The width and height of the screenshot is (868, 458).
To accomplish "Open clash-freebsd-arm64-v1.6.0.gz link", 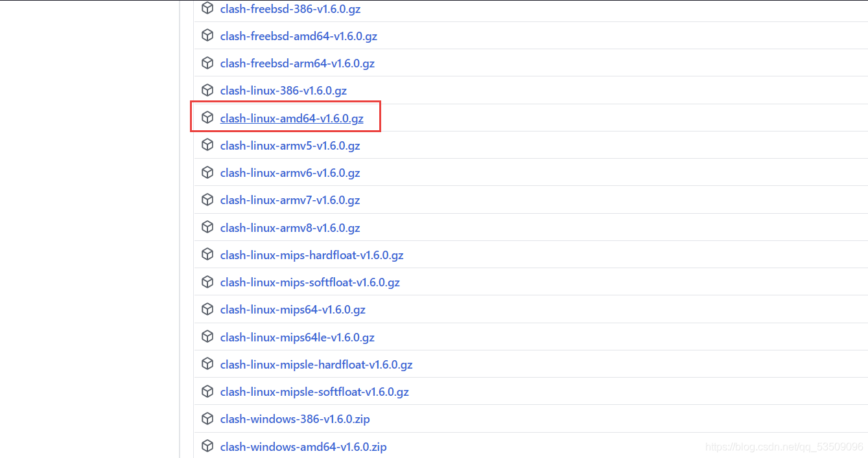I will coord(298,63).
